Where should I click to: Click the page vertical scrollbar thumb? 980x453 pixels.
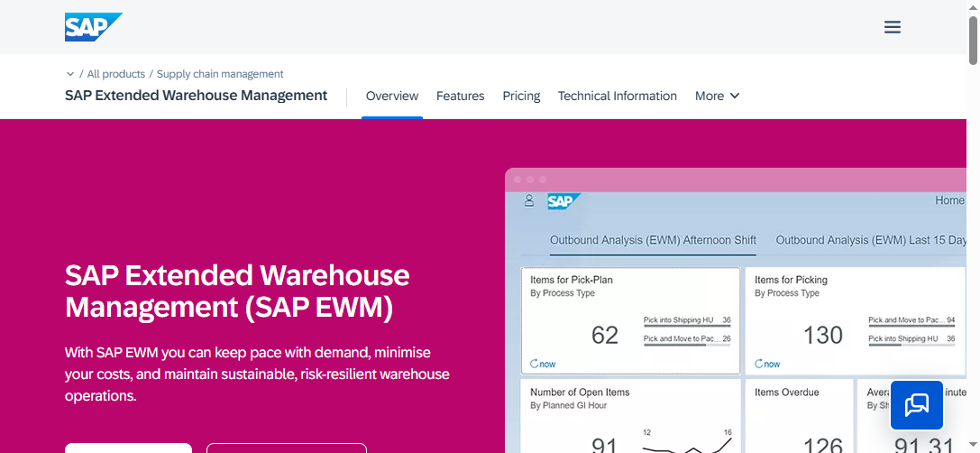(973, 40)
